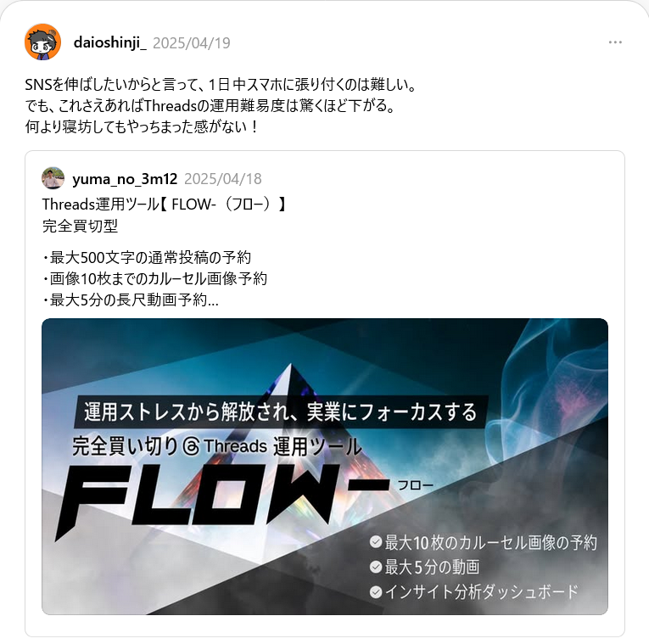Image resolution: width=649 pixels, height=644 pixels.
Task: Click the main post text starting with SNSを伸ばしたい
Action: (x=221, y=105)
